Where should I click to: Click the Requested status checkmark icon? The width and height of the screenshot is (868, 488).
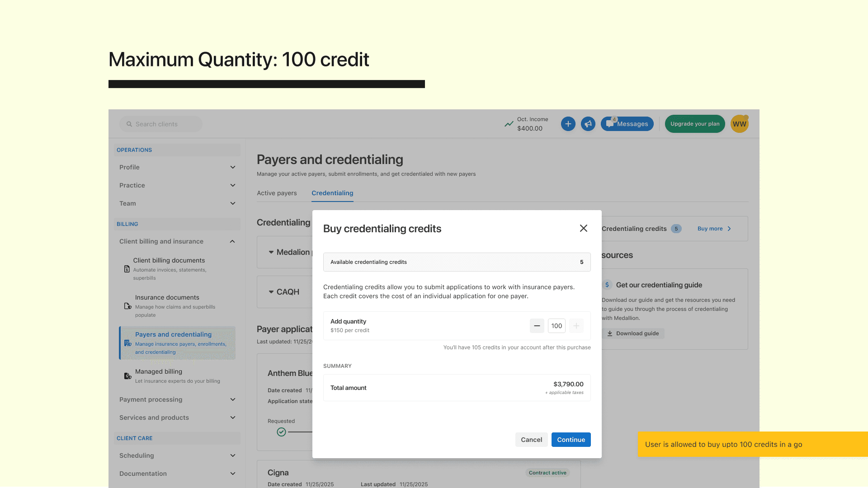click(281, 432)
